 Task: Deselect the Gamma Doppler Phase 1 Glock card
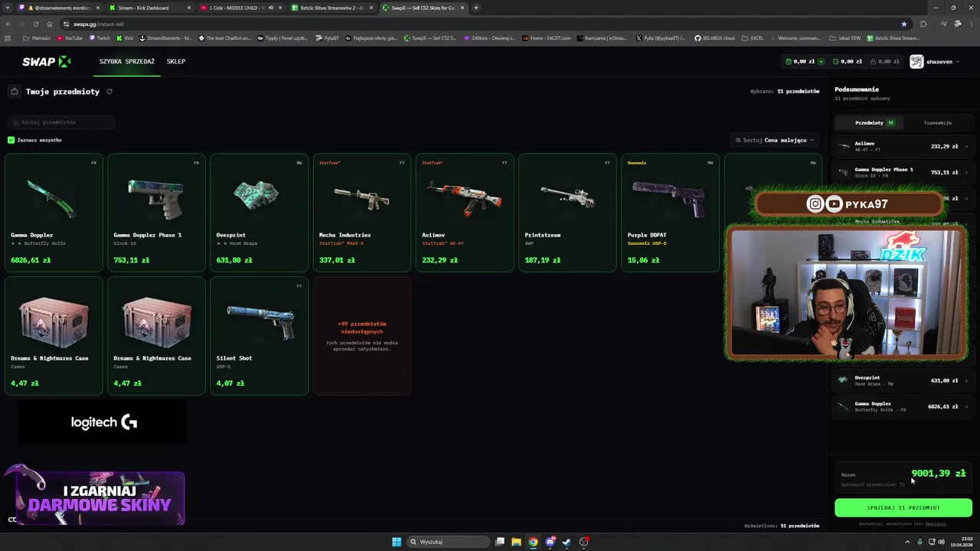pos(156,213)
